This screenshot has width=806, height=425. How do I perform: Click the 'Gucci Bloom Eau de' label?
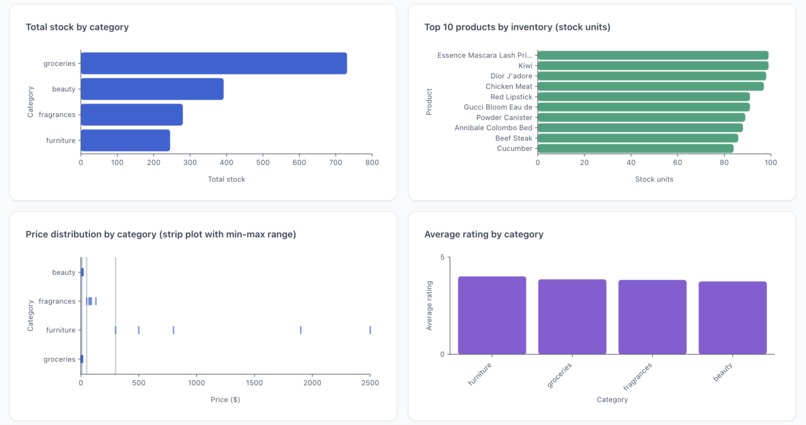click(x=498, y=107)
